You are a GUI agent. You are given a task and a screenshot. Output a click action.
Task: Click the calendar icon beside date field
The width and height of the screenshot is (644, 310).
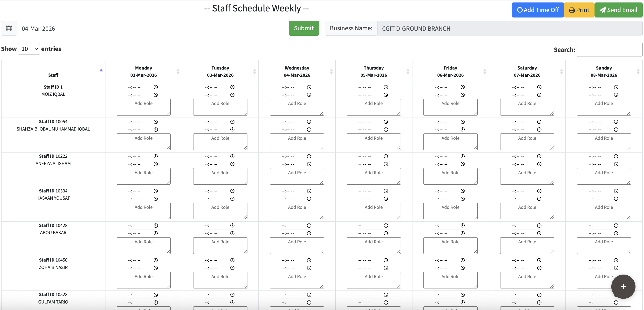[9, 28]
